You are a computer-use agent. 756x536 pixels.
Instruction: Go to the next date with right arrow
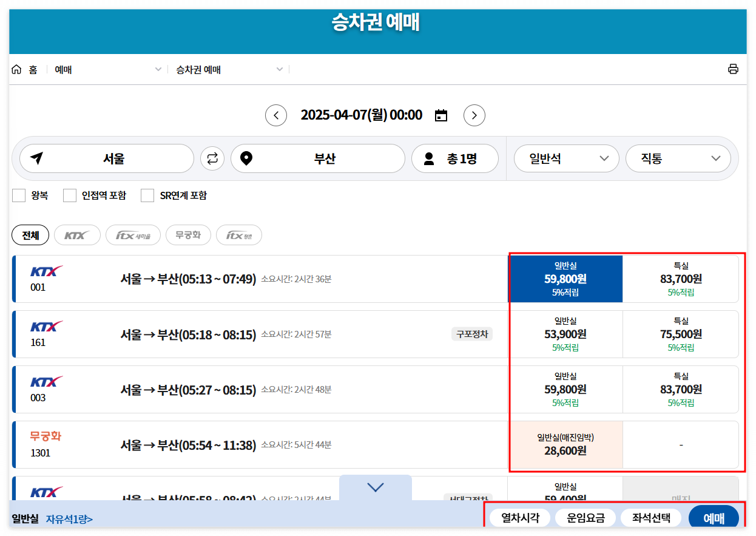pyautogui.click(x=474, y=115)
